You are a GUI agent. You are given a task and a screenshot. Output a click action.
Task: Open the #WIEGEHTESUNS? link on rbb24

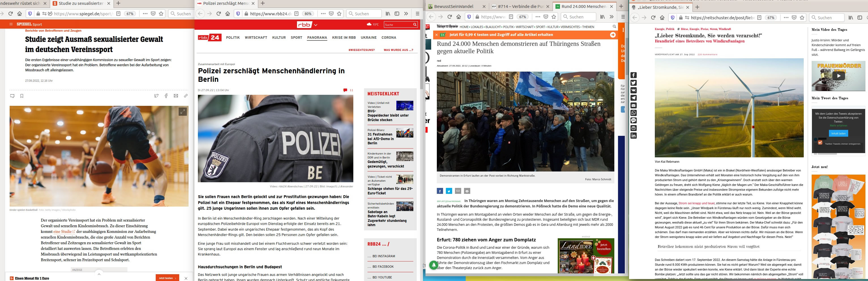click(362, 50)
